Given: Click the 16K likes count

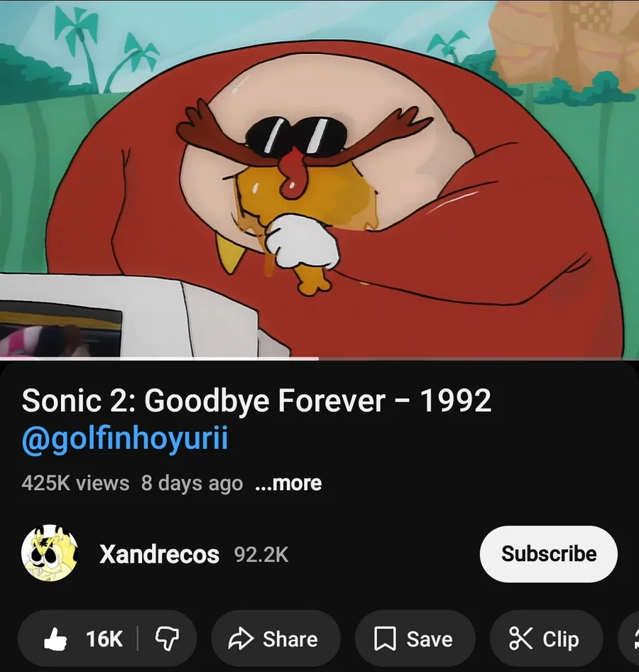Looking at the screenshot, I should [x=104, y=639].
